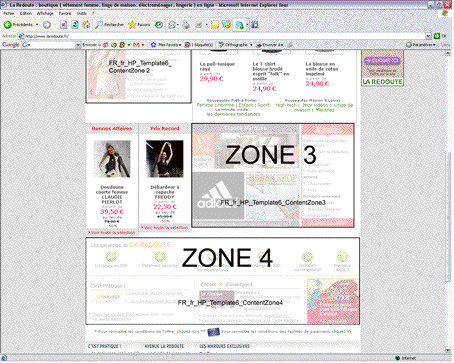Open the dropdown beside the globe icon
The width and height of the screenshot is (454, 363).
coord(247,25)
